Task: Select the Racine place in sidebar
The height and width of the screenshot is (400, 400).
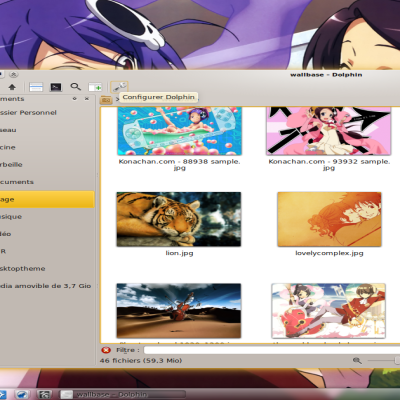Action: (x=47, y=147)
